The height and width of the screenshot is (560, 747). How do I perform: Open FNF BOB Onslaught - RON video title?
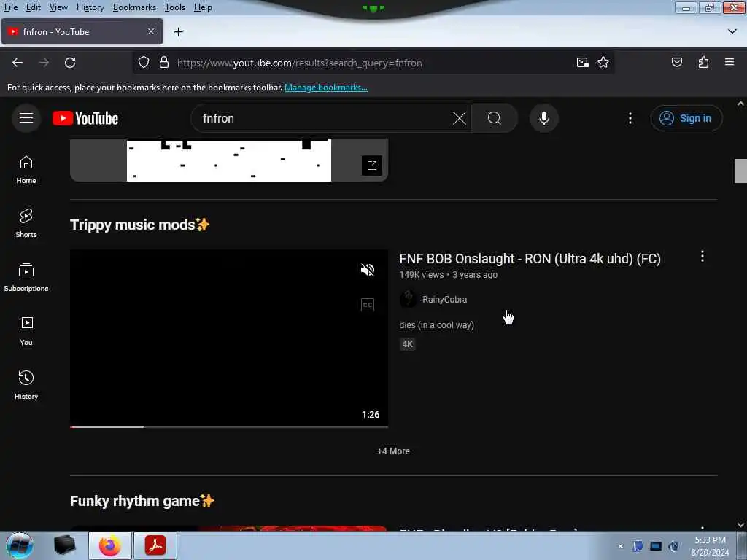pos(530,259)
